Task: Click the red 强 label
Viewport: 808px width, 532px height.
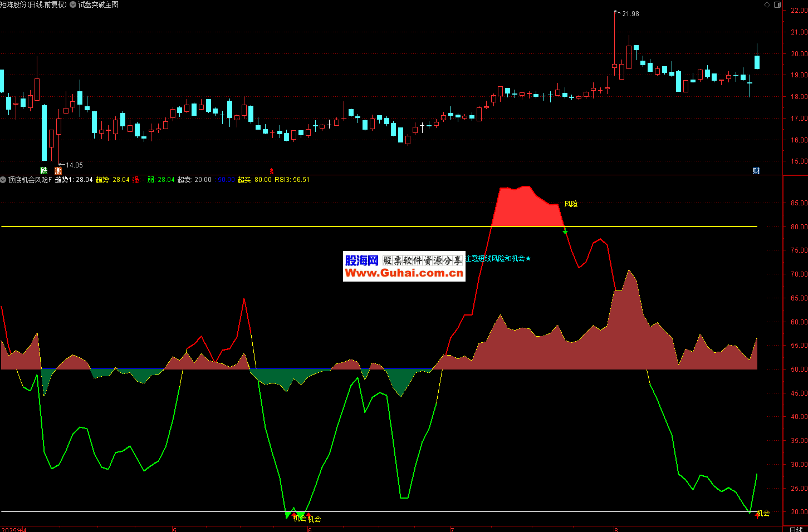Action: [136, 180]
